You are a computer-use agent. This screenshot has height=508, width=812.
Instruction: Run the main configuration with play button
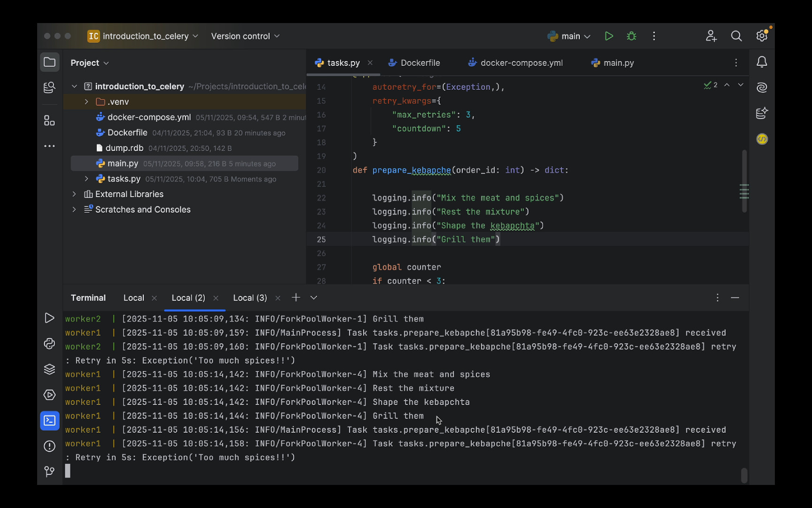pyautogui.click(x=609, y=36)
